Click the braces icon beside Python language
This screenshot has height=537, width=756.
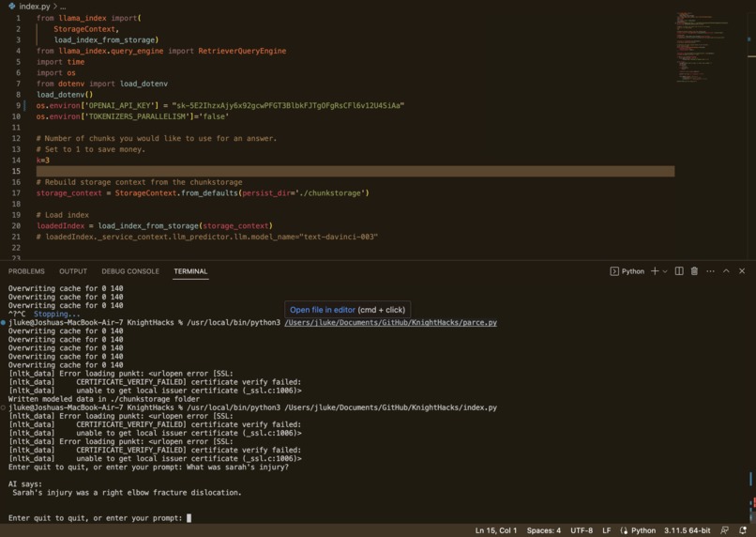coord(624,530)
